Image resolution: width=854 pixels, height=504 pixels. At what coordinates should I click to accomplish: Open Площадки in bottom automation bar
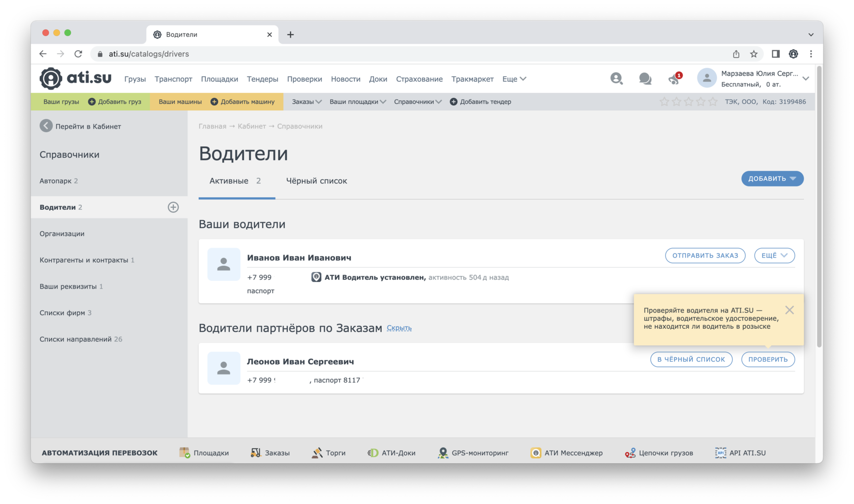[204, 453]
